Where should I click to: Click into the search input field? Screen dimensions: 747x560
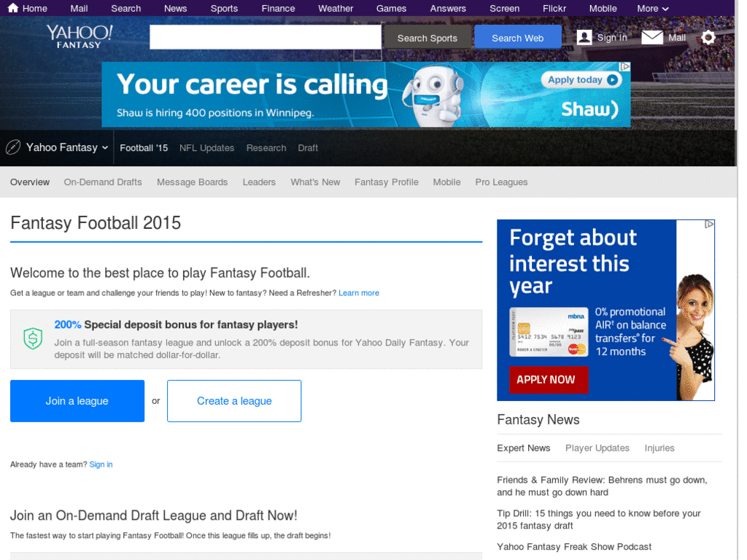coord(266,37)
